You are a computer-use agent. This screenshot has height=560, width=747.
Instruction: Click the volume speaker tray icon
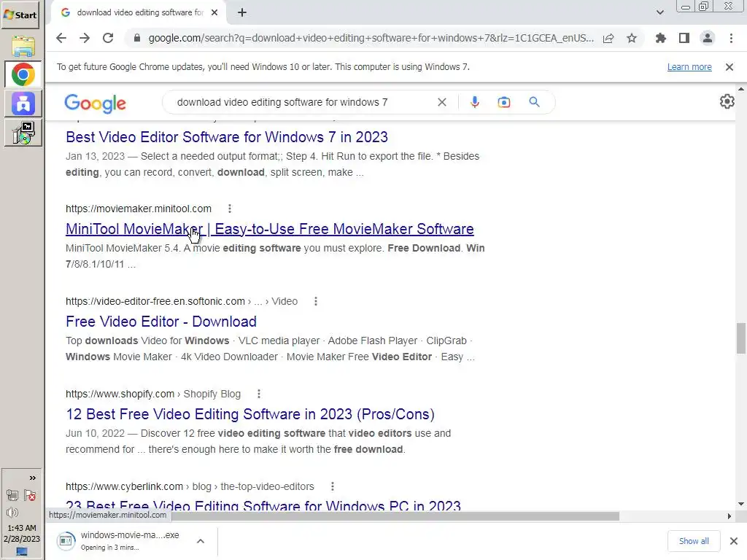coord(12,513)
